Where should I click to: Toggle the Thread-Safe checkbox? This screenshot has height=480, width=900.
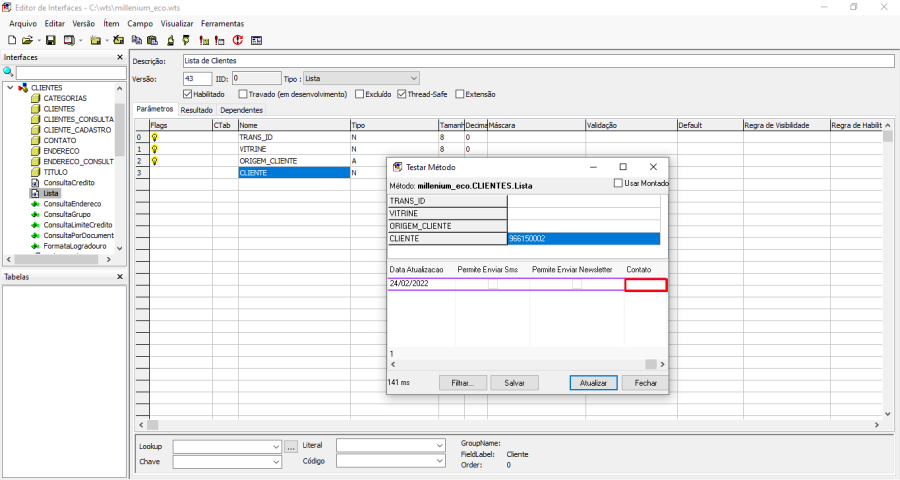[x=402, y=94]
